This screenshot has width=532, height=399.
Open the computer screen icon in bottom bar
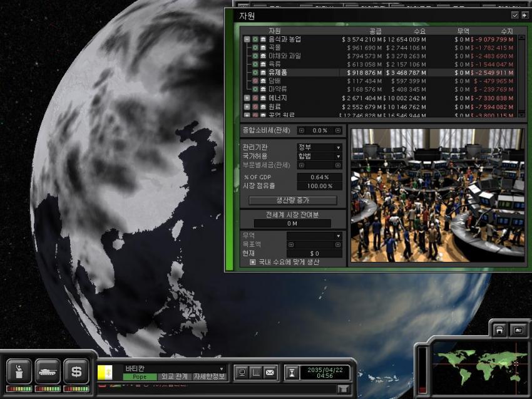click(x=242, y=373)
